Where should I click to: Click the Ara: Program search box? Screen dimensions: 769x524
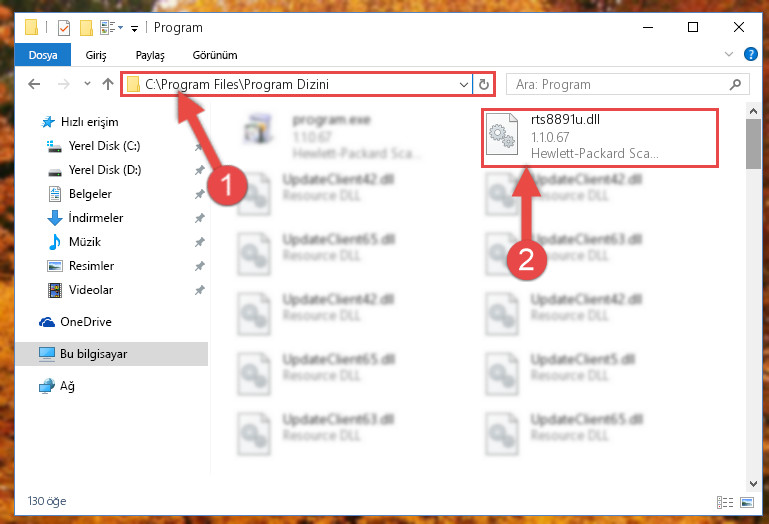tap(618, 84)
